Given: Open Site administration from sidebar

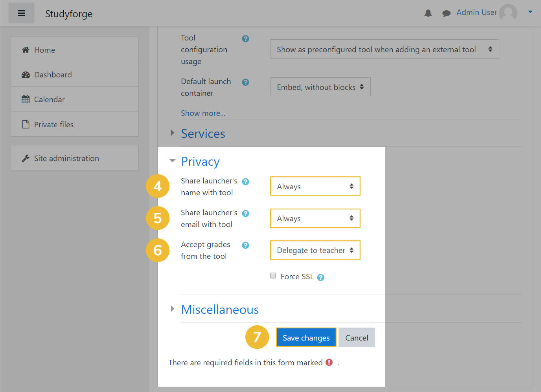Looking at the screenshot, I should 75,158.
